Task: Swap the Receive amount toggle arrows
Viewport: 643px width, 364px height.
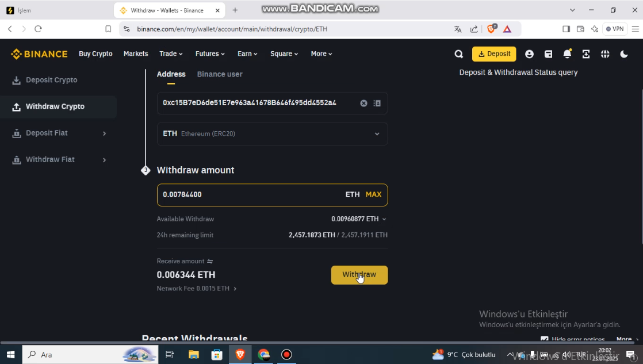Action: 210,261
